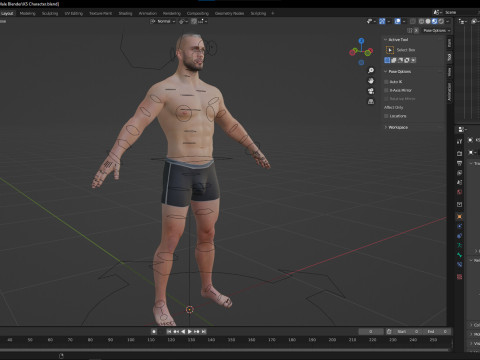
Task: Toggle the snapping magnet button
Action: point(194,21)
